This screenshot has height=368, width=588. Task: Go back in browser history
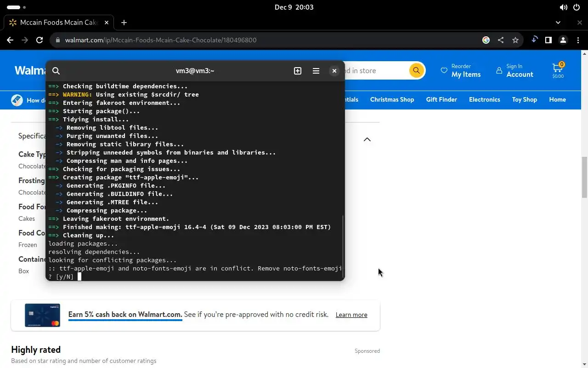(x=10, y=40)
